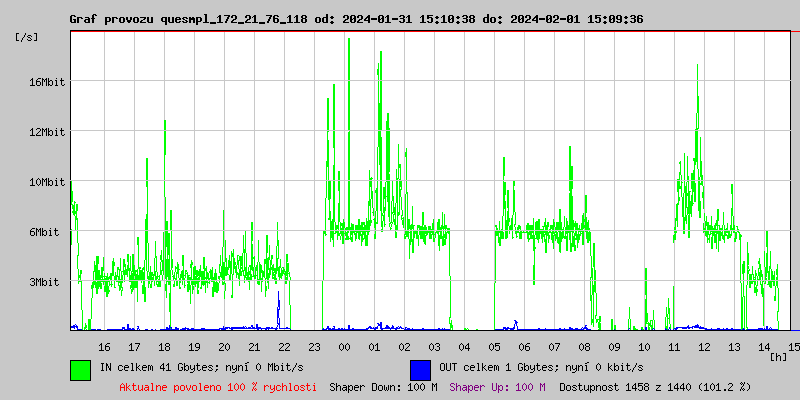Image resolution: width=800 pixels, height=400 pixels.
Task: Click the green IN legend color swatch
Action: pos(80,369)
